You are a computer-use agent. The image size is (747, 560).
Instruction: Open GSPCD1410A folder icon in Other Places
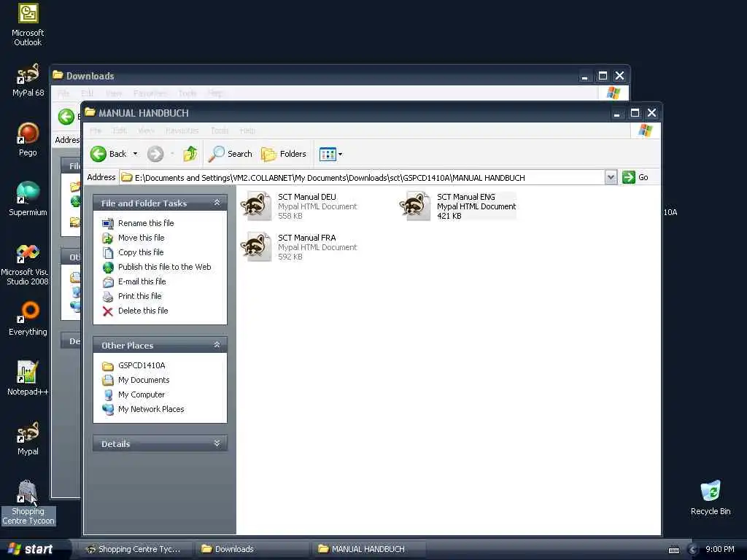click(108, 366)
